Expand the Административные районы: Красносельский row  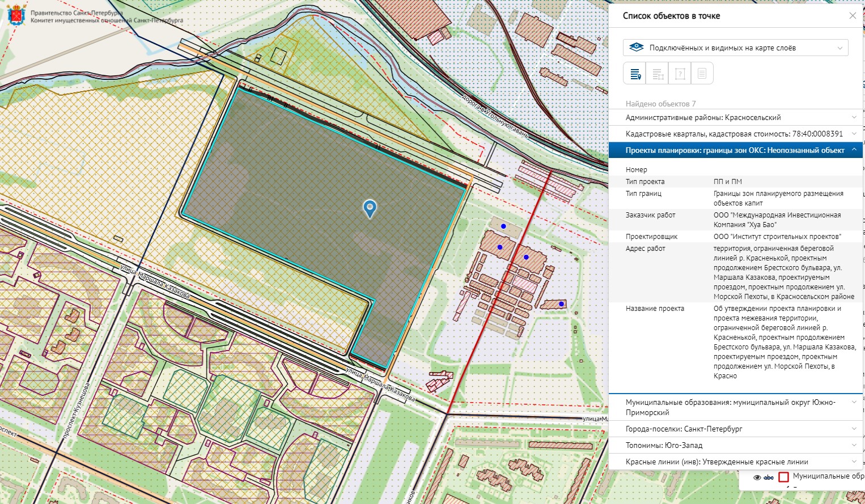[735, 117]
